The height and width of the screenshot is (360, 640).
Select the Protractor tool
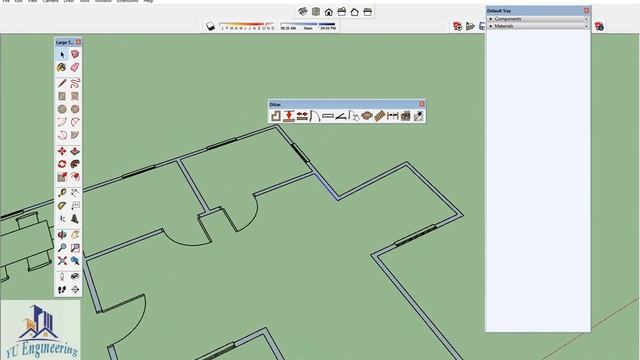click(62, 206)
